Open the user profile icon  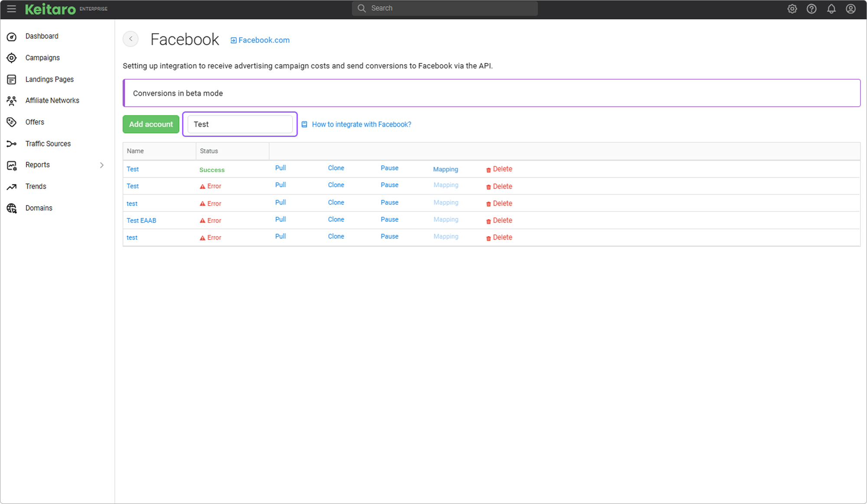coord(851,9)
